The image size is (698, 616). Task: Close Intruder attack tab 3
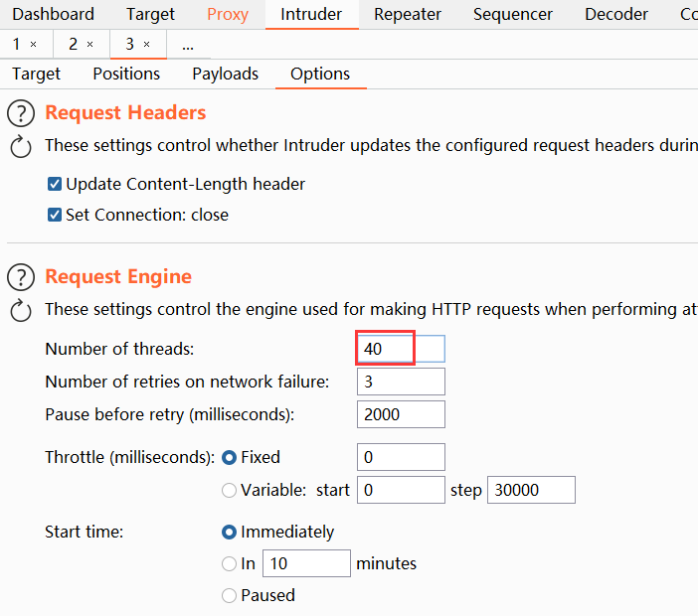coord(146,45)
